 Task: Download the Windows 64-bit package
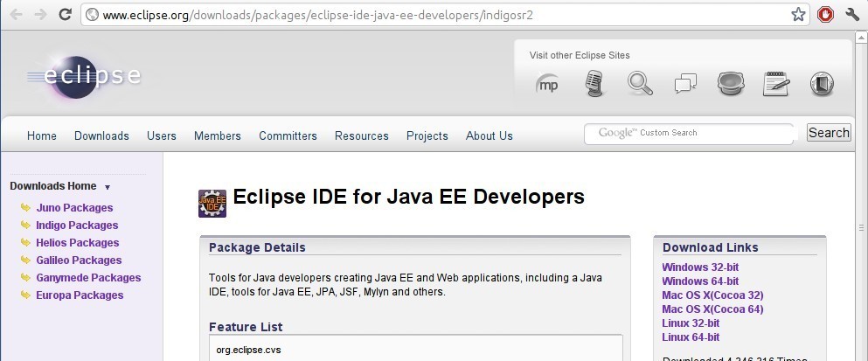click(700, 281)
